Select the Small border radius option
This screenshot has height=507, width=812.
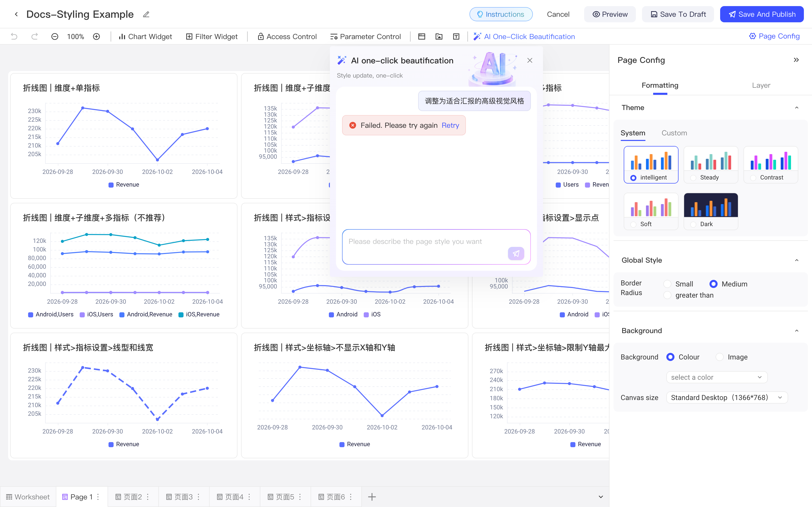[667, 284]
